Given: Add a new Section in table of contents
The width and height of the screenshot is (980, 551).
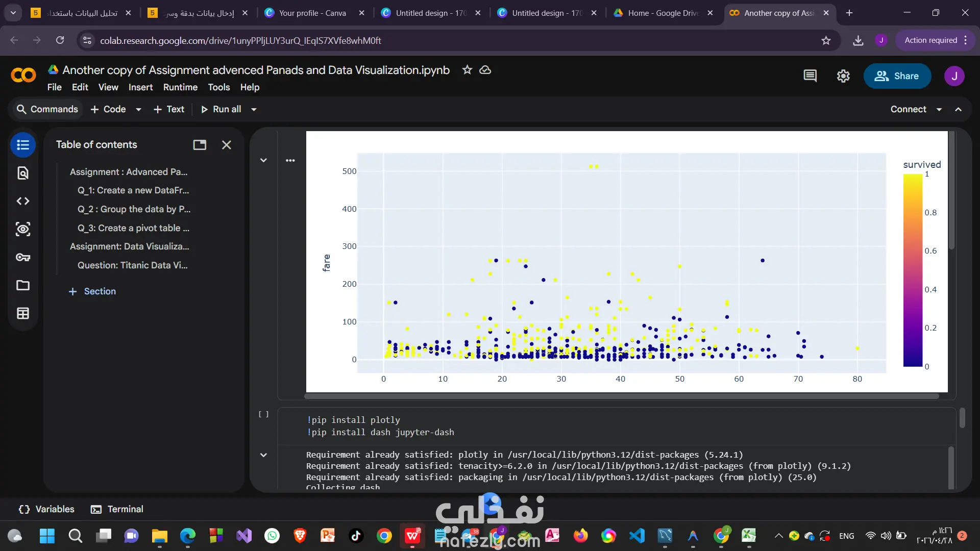Looking at the screenshot, I should pyautogui.click(x=92, y=291).
